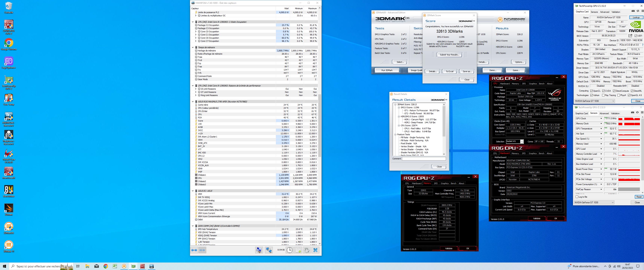This screenshot has width=644, height=270.
Task: Open Mail app from taskbar
Action: [96, 266]
